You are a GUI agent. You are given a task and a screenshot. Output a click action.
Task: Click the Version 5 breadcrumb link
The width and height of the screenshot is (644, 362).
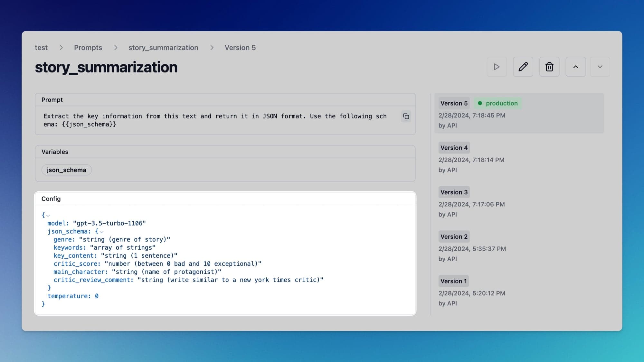tap(240, 47)
